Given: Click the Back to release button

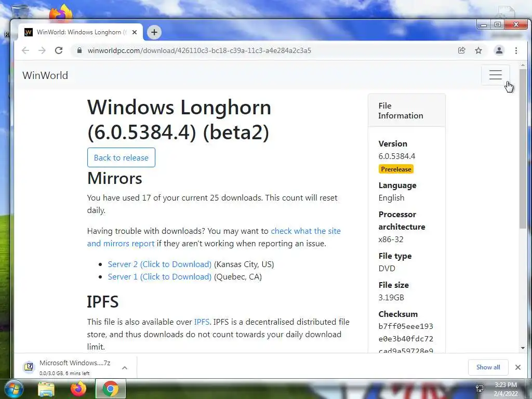Looking at the screenshot, I should pyautogui.click(x=121, y=157).
